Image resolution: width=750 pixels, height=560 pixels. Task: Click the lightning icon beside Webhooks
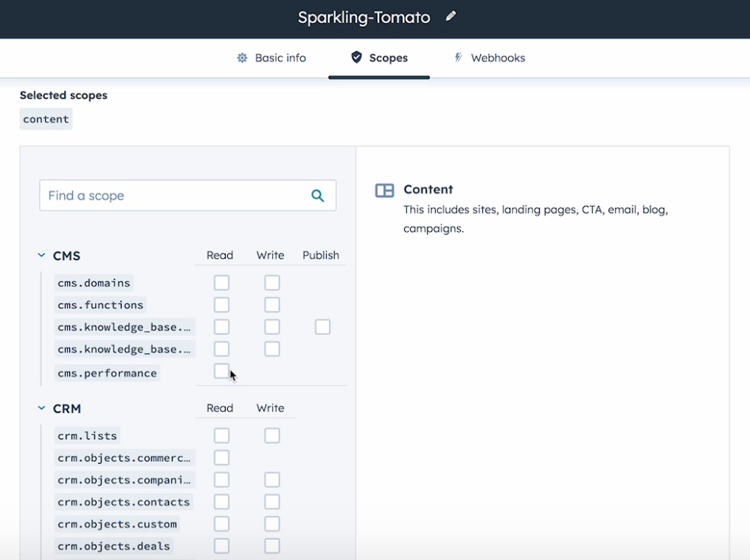459,57
